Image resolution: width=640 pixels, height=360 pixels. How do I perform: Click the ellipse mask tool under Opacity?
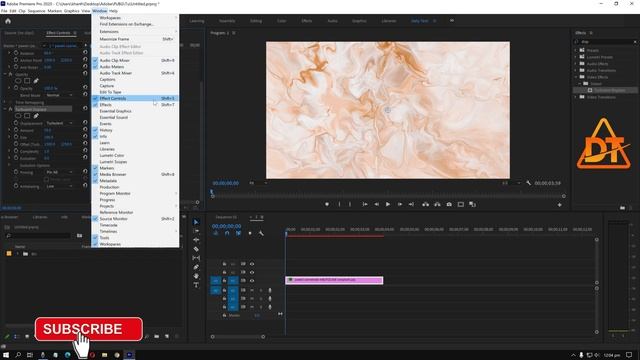coord(18,81)
